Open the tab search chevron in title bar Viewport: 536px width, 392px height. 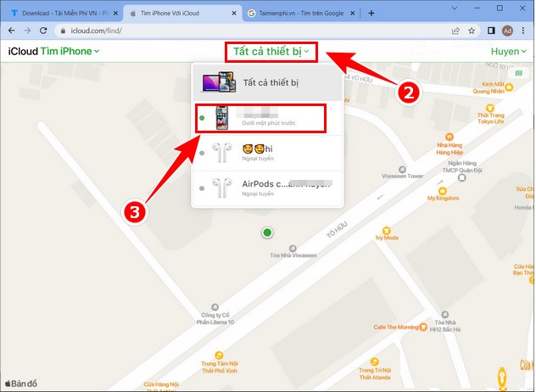point(455,8)
